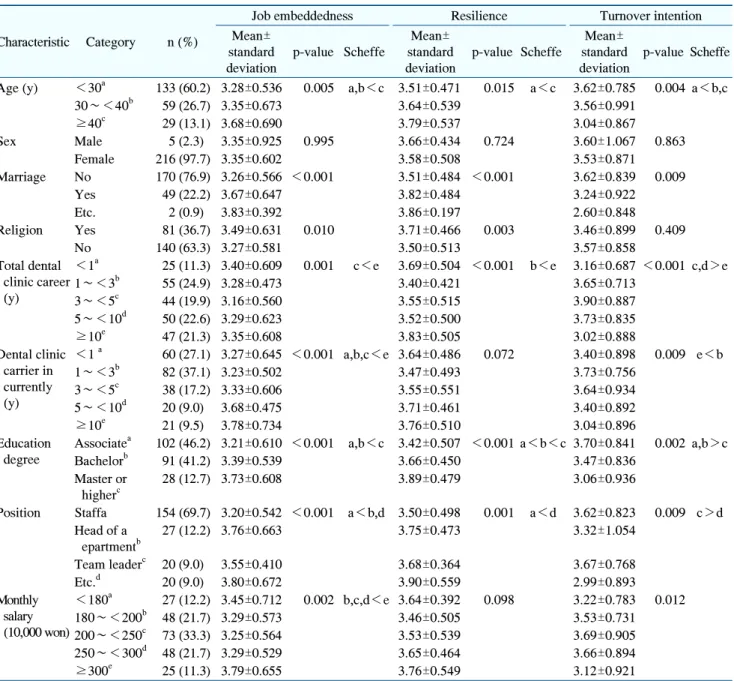Viewport: 734px width, 681px height.
Task: Select the value '3.79±0.655'
Action: [251, 671]
